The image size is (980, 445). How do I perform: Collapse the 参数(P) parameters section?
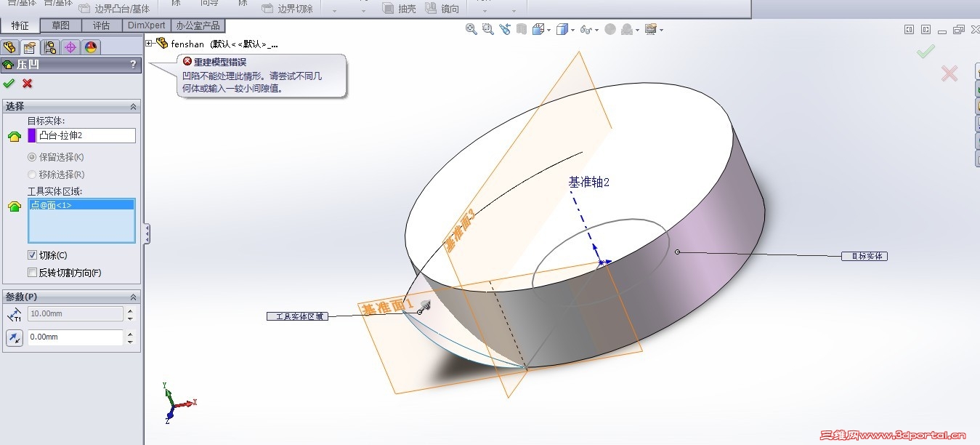[x=134, y=297]
